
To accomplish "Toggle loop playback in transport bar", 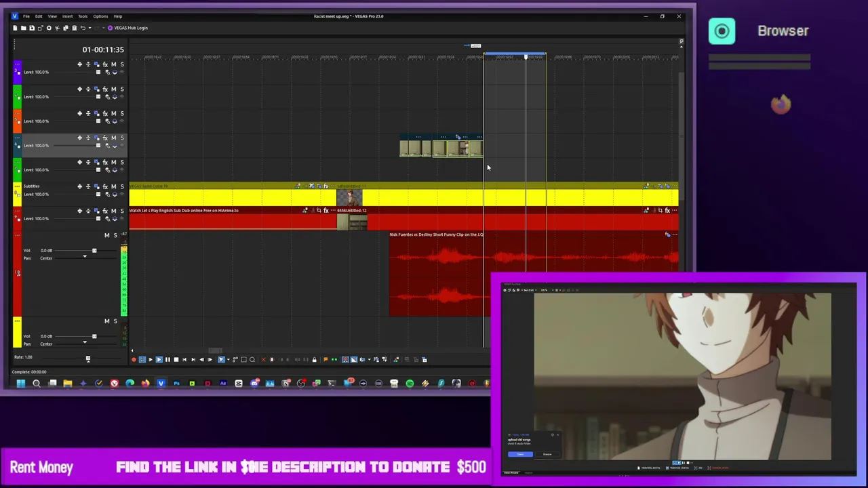I will 142,359.
